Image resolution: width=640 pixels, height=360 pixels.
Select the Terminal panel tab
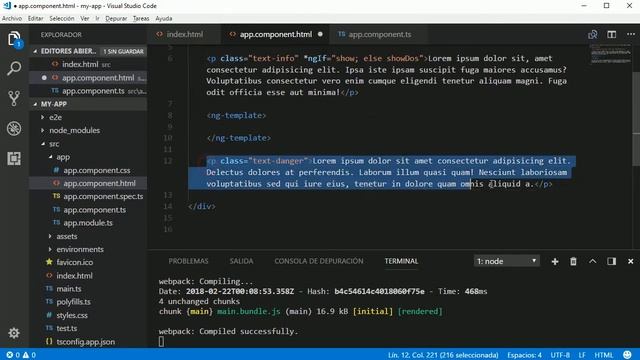(x=401, y=261)
